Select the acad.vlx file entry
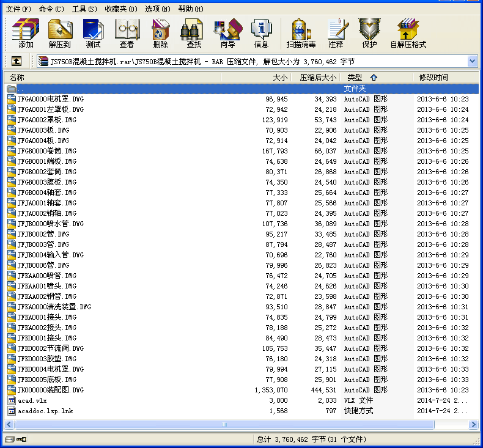The height and width of the screenshot is (448, 483). pos(32,400)
